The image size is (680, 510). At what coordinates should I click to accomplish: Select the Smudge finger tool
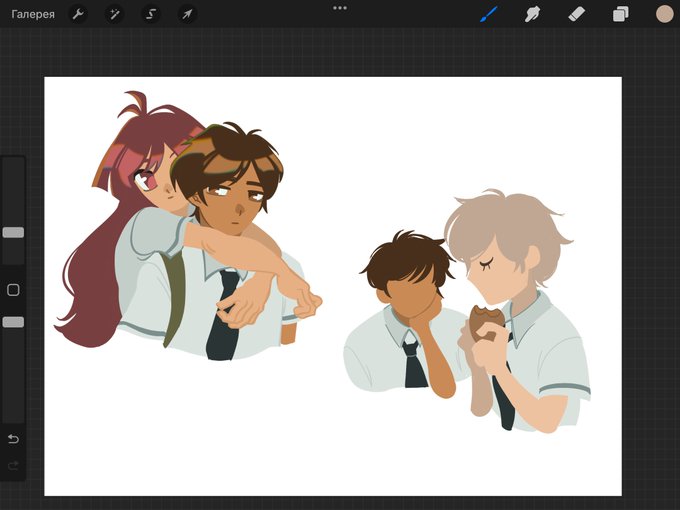[532, 14]
